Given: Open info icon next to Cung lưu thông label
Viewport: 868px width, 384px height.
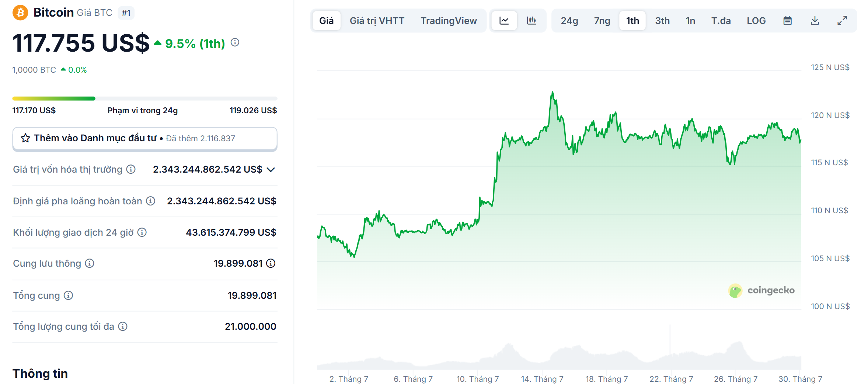Looking at the screenshot, I should (90, 263).
